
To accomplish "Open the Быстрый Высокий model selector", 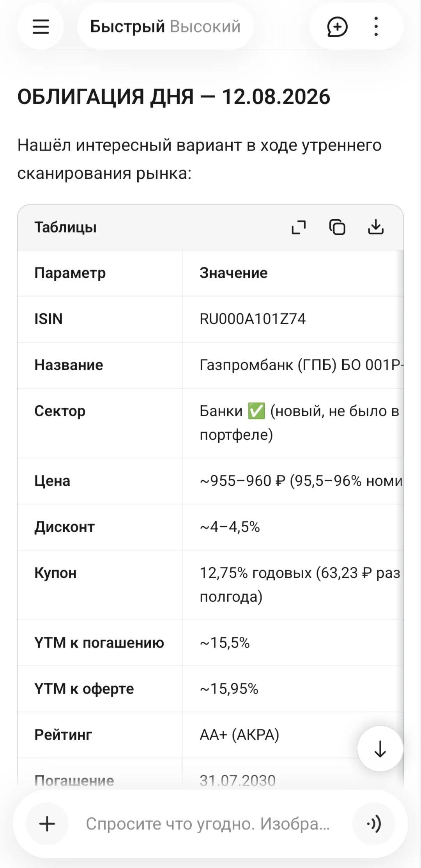I will tap(165, 27).
